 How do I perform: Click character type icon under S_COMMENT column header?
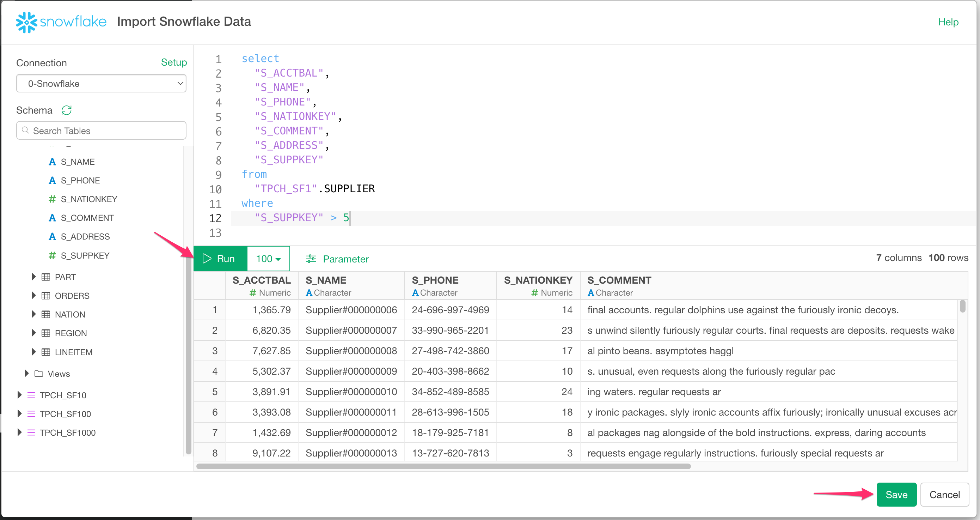pyautogui.click(x=590, y=293)
